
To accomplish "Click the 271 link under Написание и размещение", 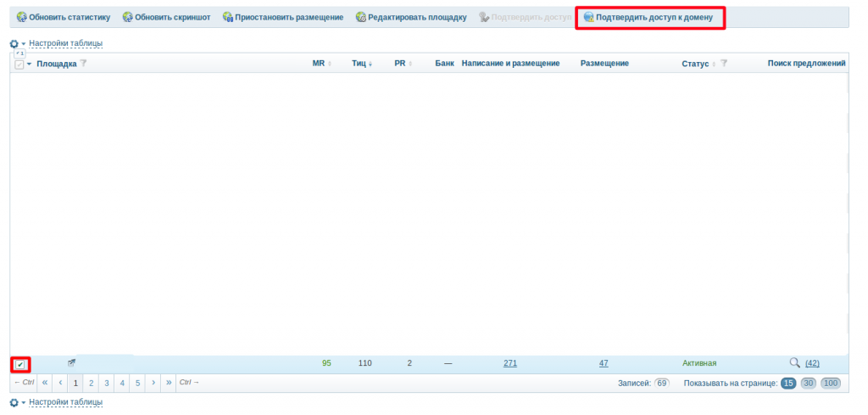I will (x=509, y=363).
